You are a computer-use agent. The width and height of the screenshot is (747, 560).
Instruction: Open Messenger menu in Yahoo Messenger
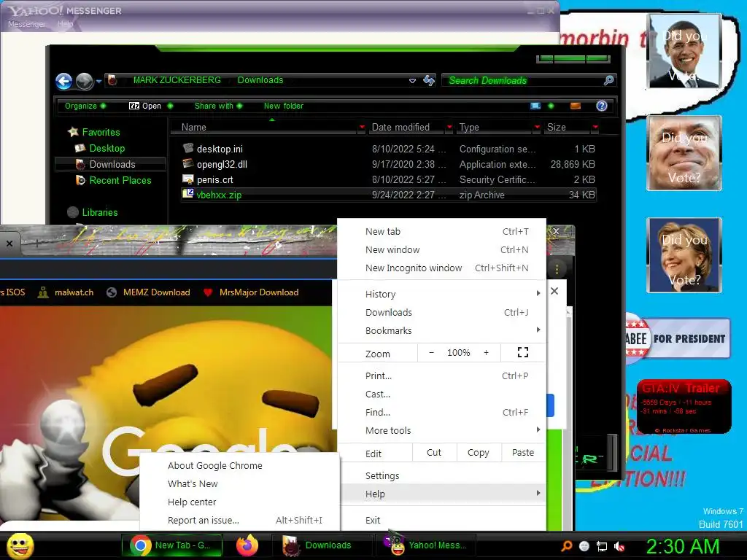(27, 24)
